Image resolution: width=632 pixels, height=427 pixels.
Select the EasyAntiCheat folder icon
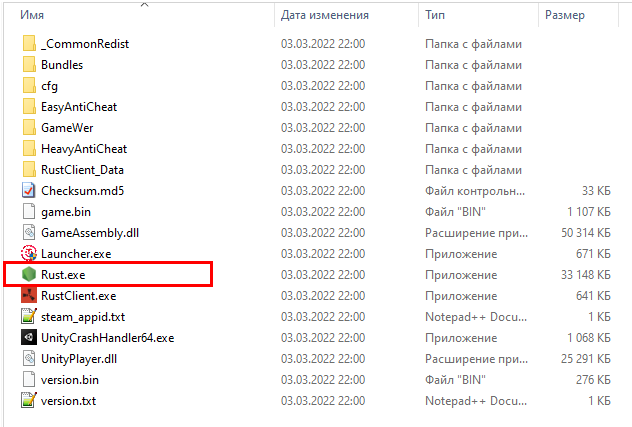(x=28, y=106)
